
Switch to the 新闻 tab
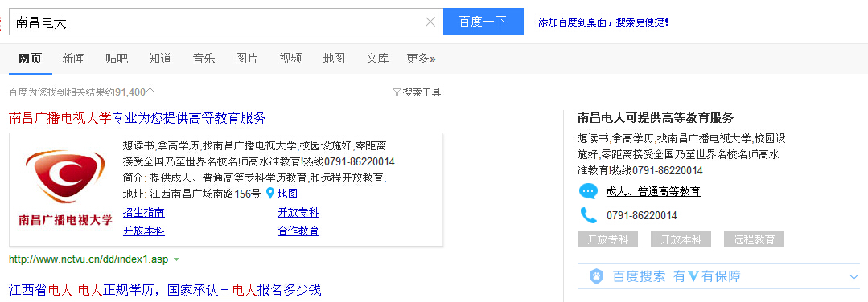coord(74,59)
